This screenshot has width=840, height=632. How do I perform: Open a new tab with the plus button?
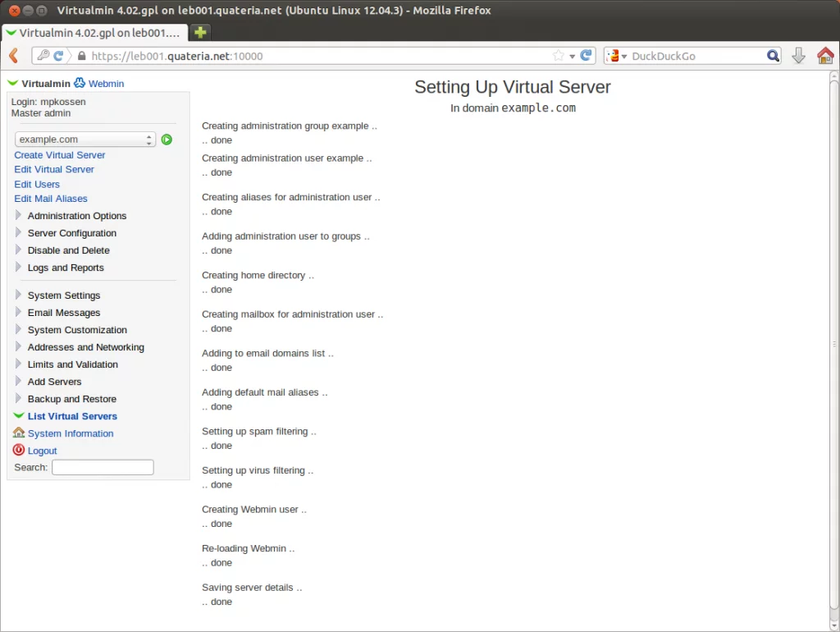pyautogui.click(x=200, y=33)
